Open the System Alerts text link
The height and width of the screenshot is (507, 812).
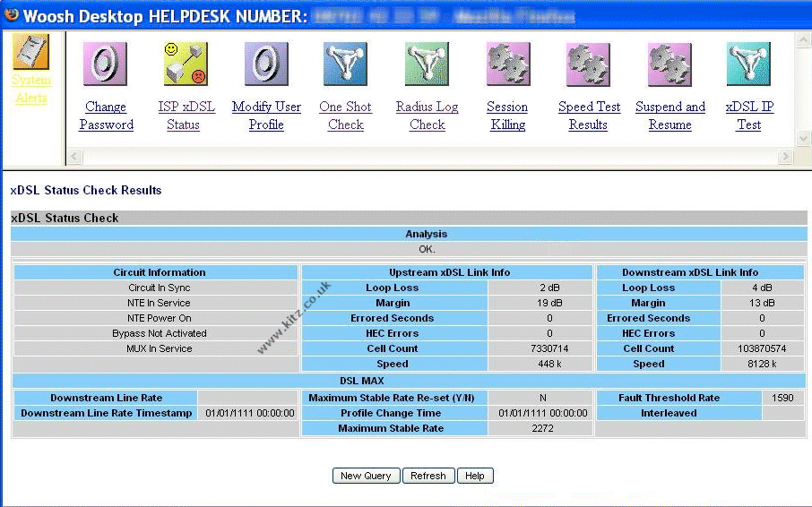point(31,89)
